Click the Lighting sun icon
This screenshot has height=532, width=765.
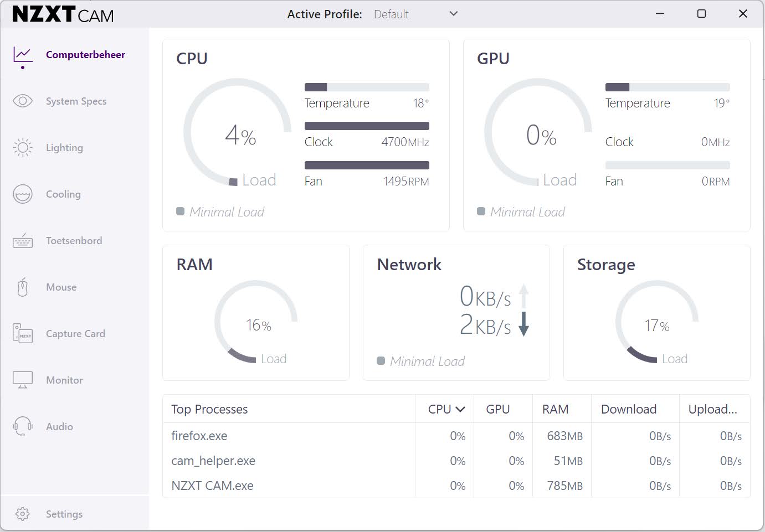pyautogui.click(x=23, y=147)
